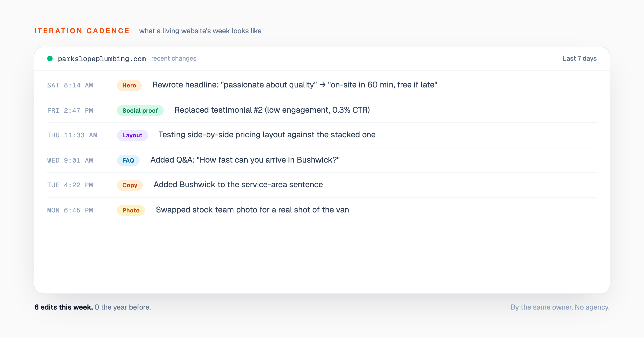Select the replaced testimonial #2 entry
Screen dimensions: 644x338
click(x=272, y=110)
